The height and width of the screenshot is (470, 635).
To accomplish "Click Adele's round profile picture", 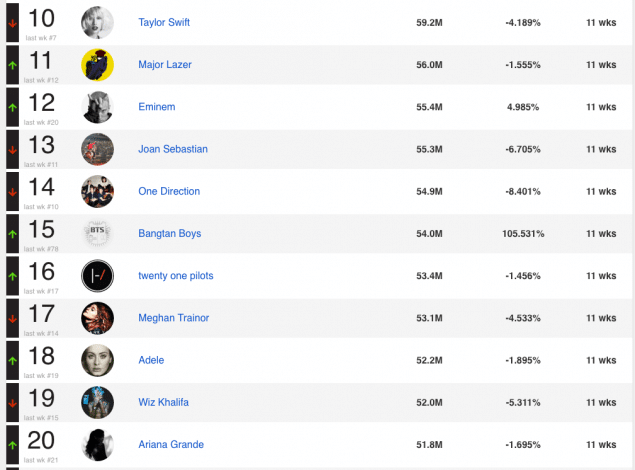I will coord(97,360).
